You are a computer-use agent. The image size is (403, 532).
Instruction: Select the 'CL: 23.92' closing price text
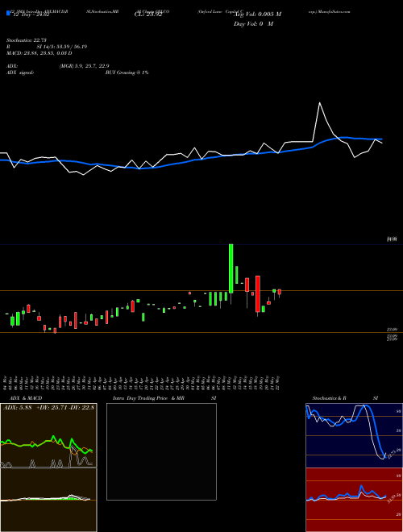click(148, 15)
